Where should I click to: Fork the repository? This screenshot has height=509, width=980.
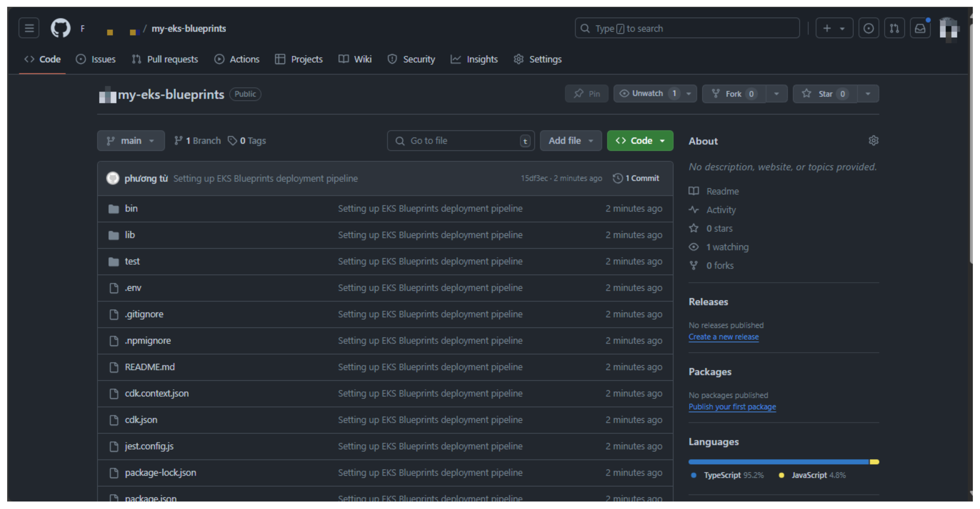(734, 94)
